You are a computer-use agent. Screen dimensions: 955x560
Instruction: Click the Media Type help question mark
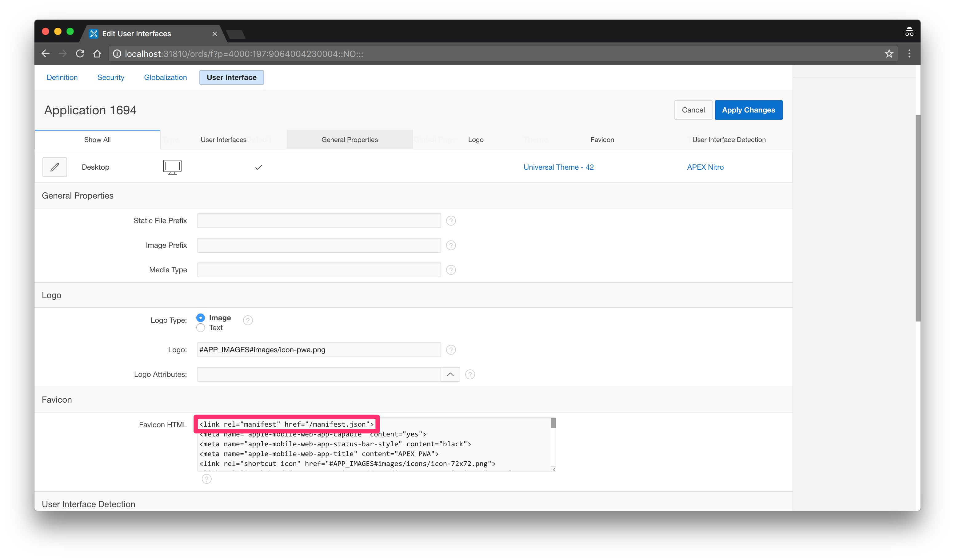click(x=451, y=270)
